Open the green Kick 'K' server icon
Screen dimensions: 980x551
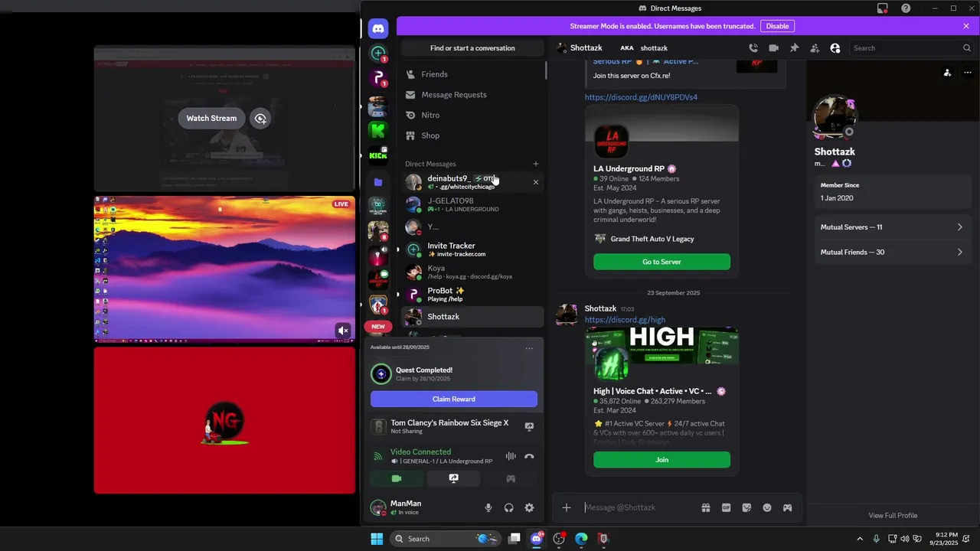(x=378, y=130)
